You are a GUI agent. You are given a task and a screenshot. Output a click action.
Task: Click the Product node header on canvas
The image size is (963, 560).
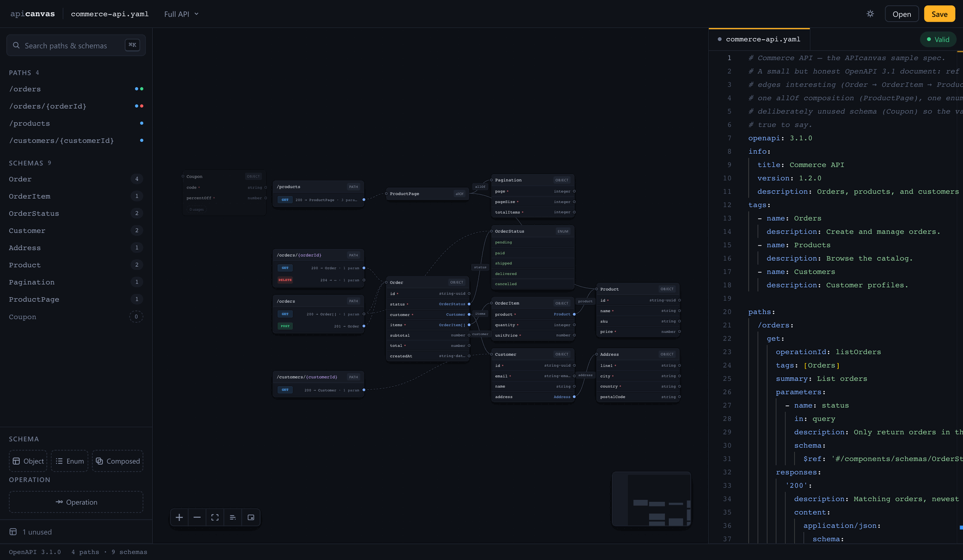coord(638,289)
